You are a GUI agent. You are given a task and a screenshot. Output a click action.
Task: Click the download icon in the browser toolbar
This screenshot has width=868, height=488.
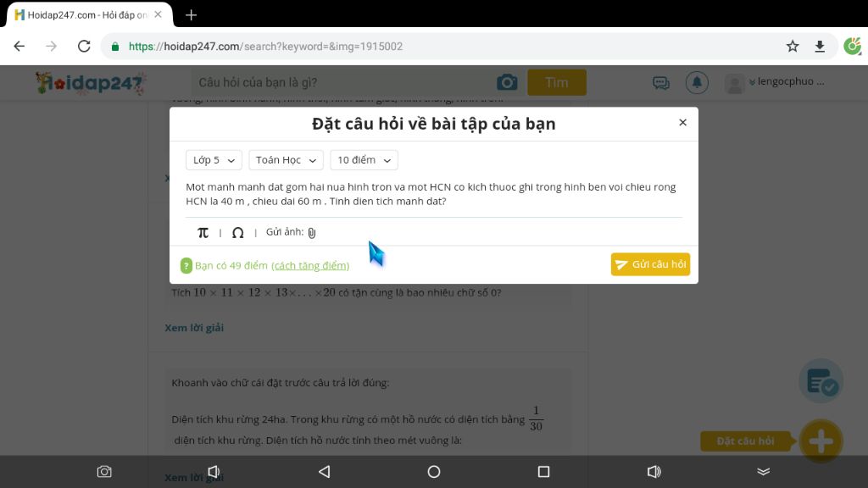pos(820,47)
